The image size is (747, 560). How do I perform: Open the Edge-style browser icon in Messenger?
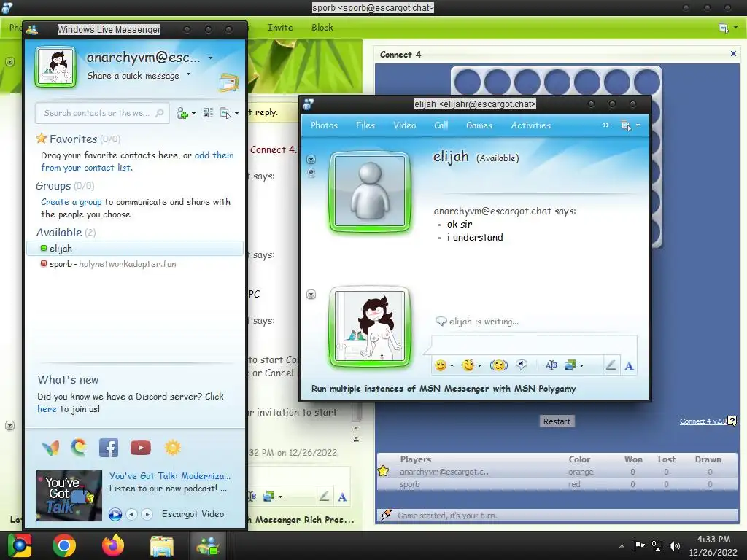(79, 448)
